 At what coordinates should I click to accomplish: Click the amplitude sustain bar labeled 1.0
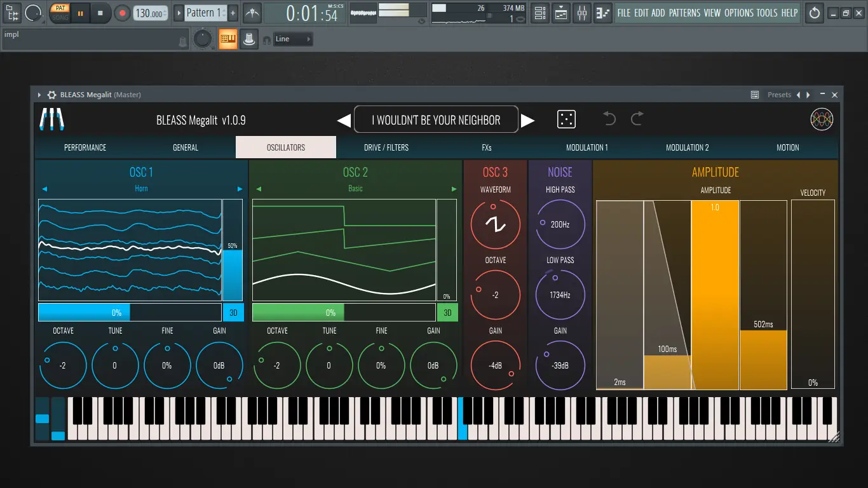pyautogui.click(x=715, y=295)
